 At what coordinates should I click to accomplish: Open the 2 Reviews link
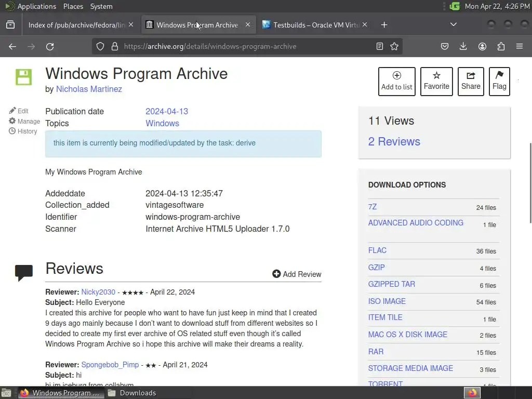394,141
